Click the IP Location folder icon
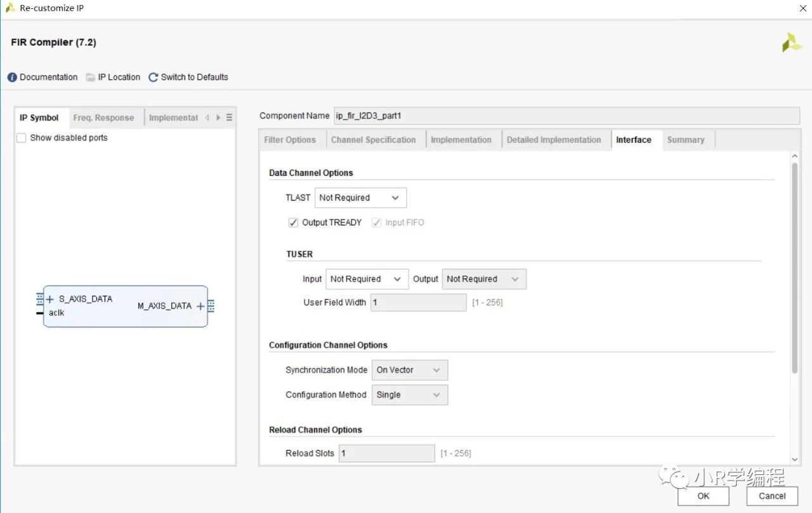This screenshot has width=812, height=513. [x=91, y=77]
